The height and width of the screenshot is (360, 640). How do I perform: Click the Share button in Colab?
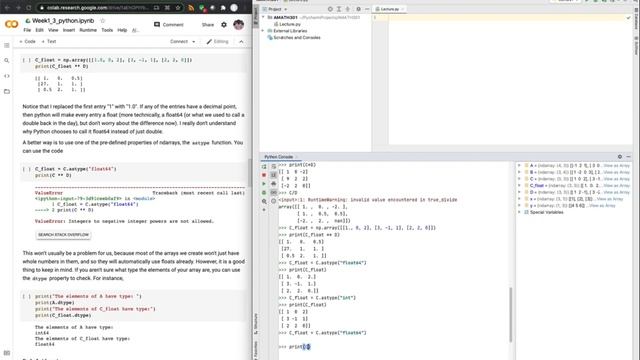click(x=208, y=24)
